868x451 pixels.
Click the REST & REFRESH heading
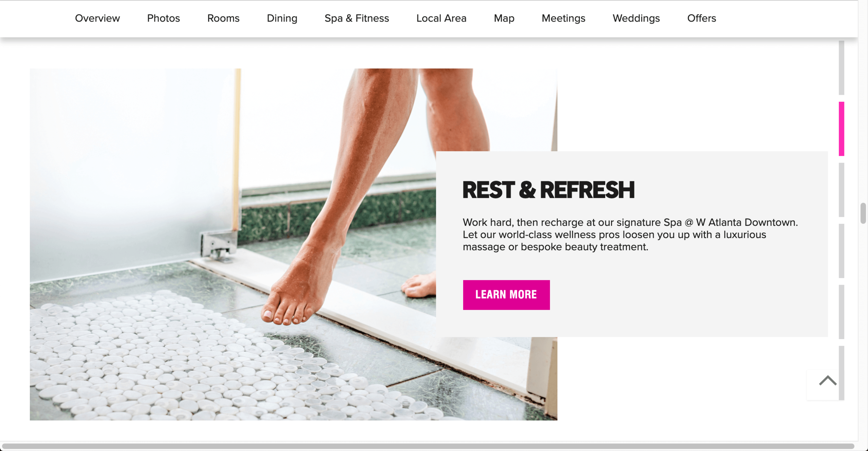coord(548,190)
